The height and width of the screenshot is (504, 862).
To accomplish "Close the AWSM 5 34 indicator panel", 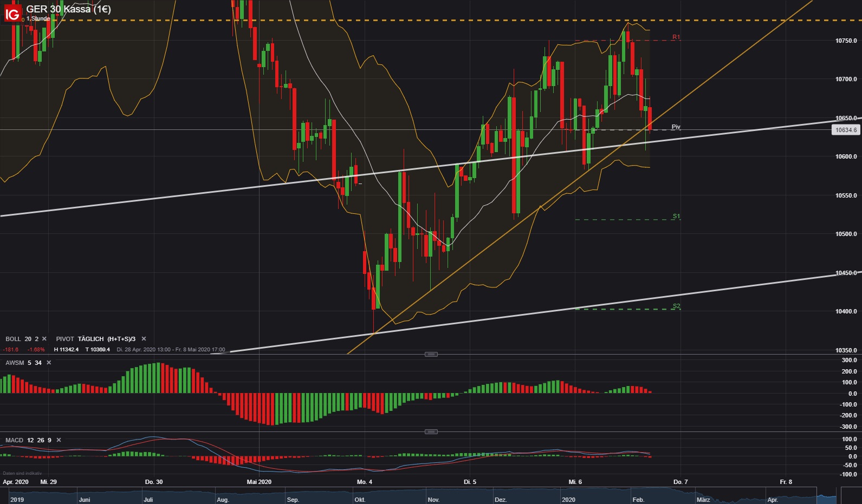I will click(49, 363).
